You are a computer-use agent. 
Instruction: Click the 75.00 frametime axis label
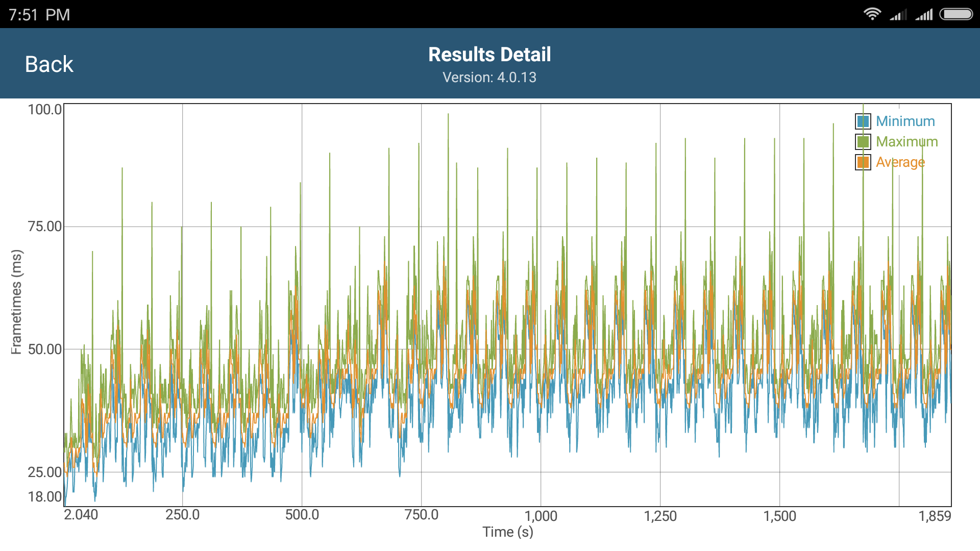point(44,227)
